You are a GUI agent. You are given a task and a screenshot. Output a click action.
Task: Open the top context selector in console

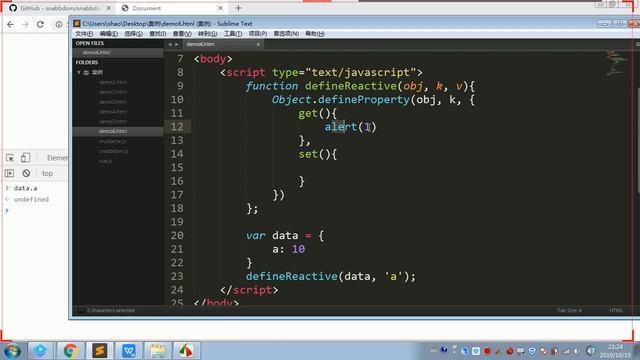(x=48, y=173)
